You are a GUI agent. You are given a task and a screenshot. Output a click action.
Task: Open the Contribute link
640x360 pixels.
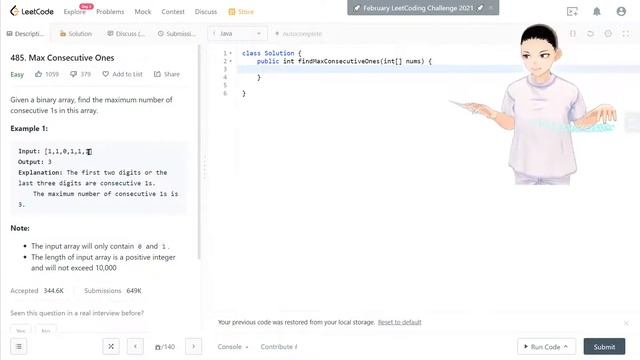pos(279,347)
